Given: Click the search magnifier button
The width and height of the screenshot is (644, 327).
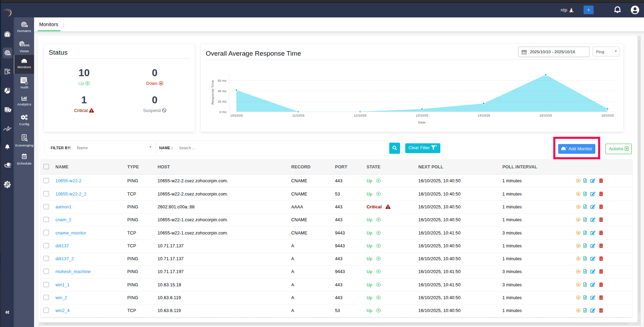Looking at the screenshot, I should tap(394, 148).
